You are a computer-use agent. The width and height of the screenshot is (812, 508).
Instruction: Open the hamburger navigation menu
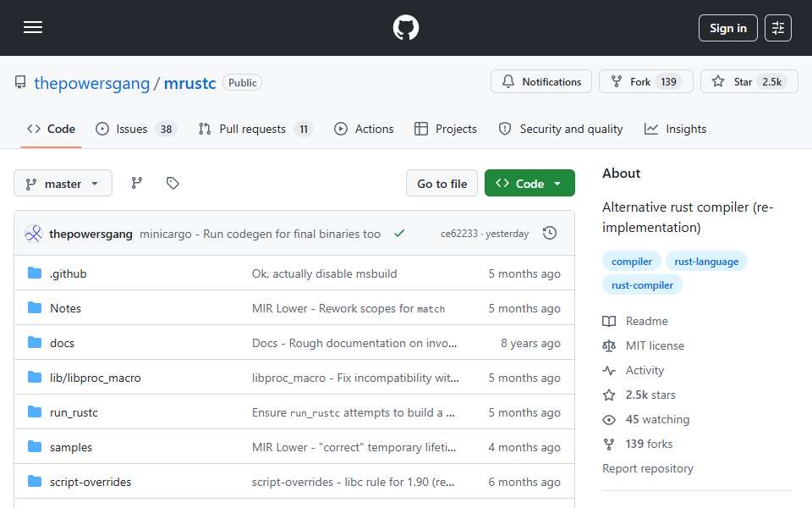coord(33,27)
